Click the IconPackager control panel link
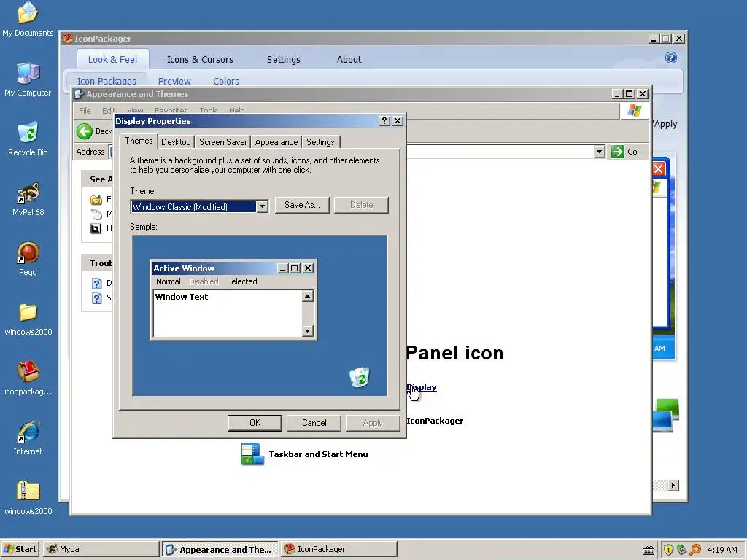 coord(435,421)
